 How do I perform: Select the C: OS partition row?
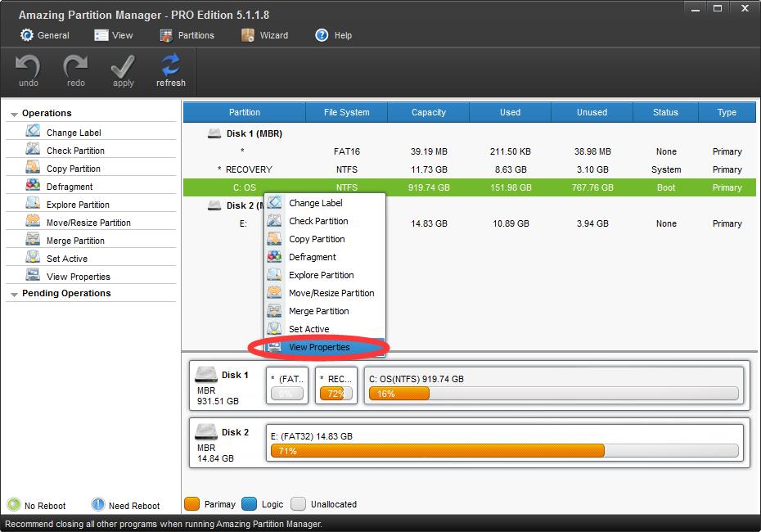tap(470, 187)
